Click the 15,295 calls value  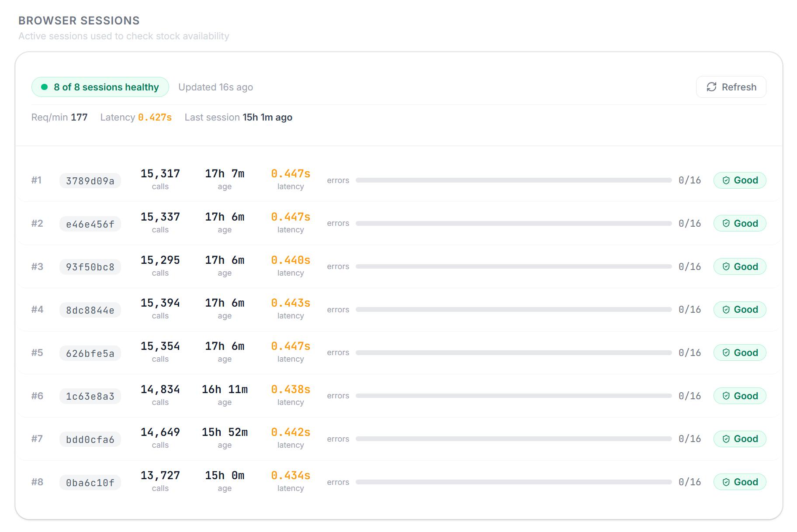click(160, 260)
